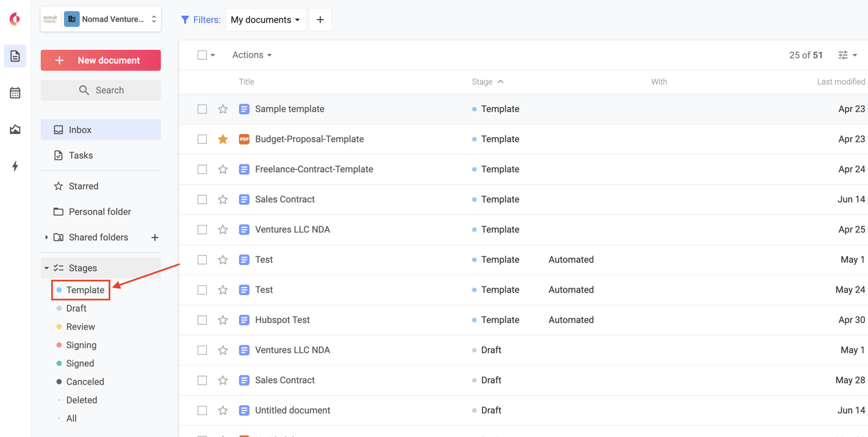Unstar the Budget-Proposal-Template document
Image resolution: width=868 pixels, height=437 pixels.
(223, 139)
